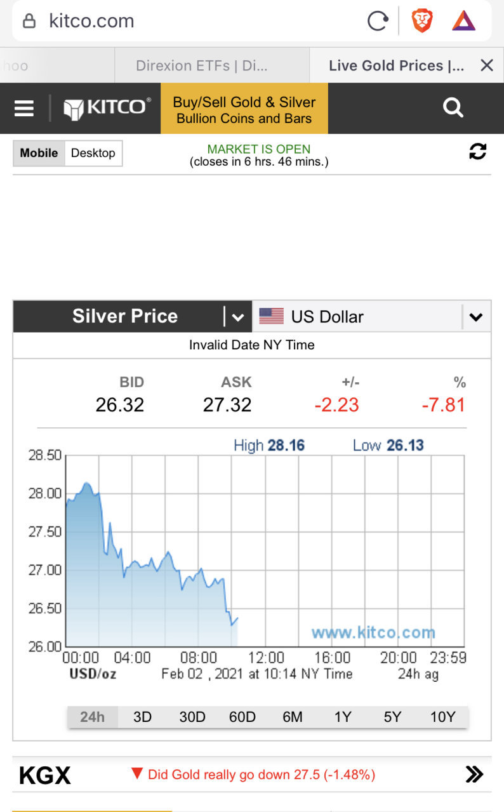Close the Live Gold Prices tab
The image size is (504, 812).
(x=487, y=65)
